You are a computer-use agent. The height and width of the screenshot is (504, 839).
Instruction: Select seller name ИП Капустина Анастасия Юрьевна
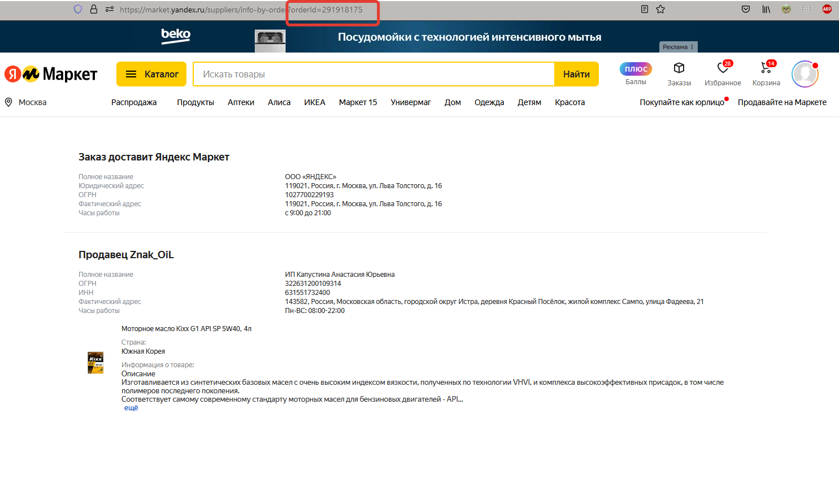pos(340,275)
